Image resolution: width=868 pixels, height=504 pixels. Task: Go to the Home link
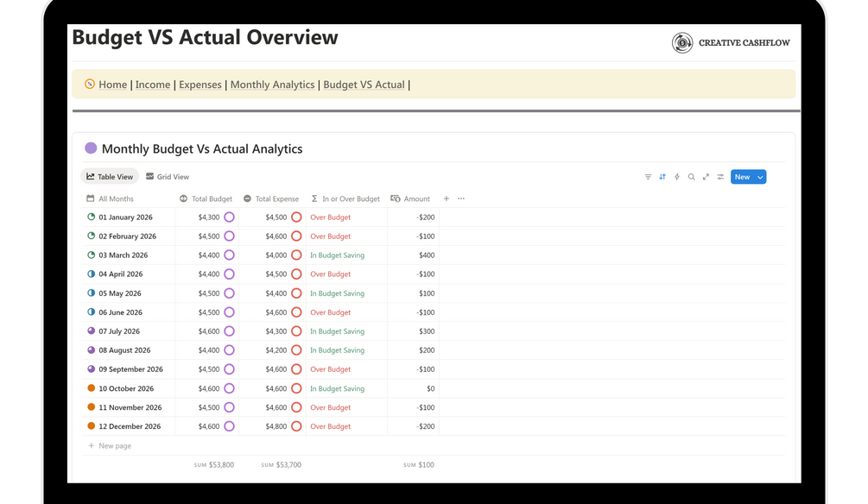coord(112,85)
